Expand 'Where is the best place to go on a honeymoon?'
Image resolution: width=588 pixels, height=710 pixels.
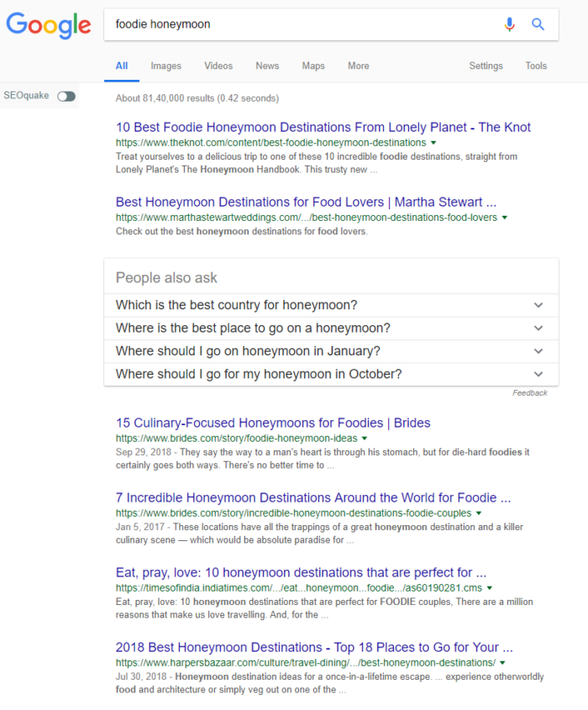(x=331, y=329)
